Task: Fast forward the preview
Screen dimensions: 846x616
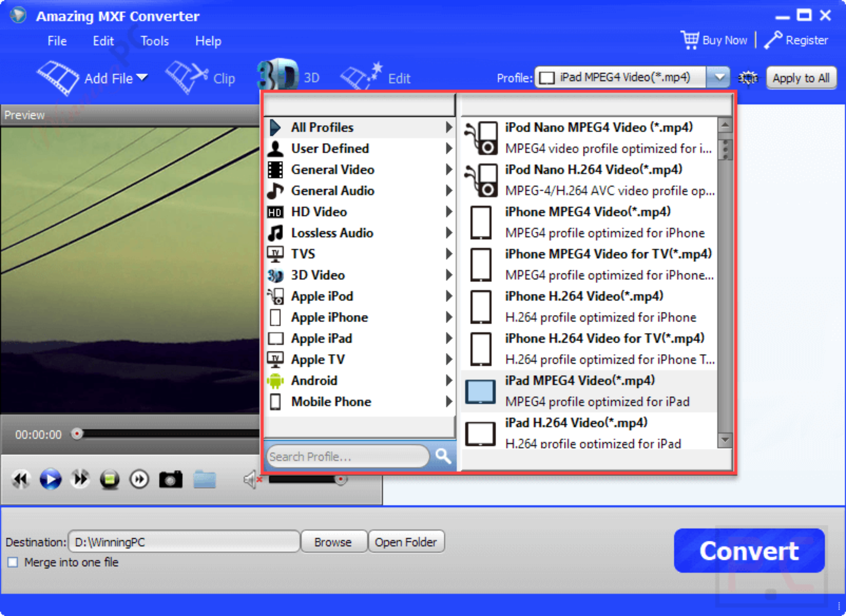Action: click(80, 479)
